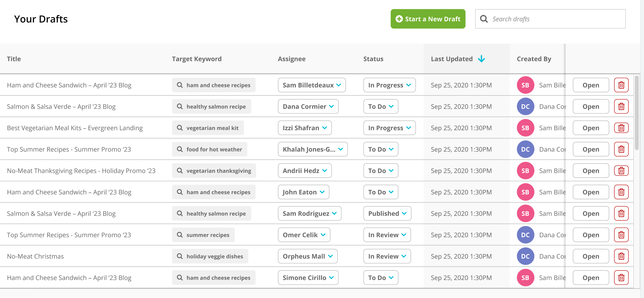
Task: Delete the draft assigned to Dana Cormier
Action: coord(621,106)
